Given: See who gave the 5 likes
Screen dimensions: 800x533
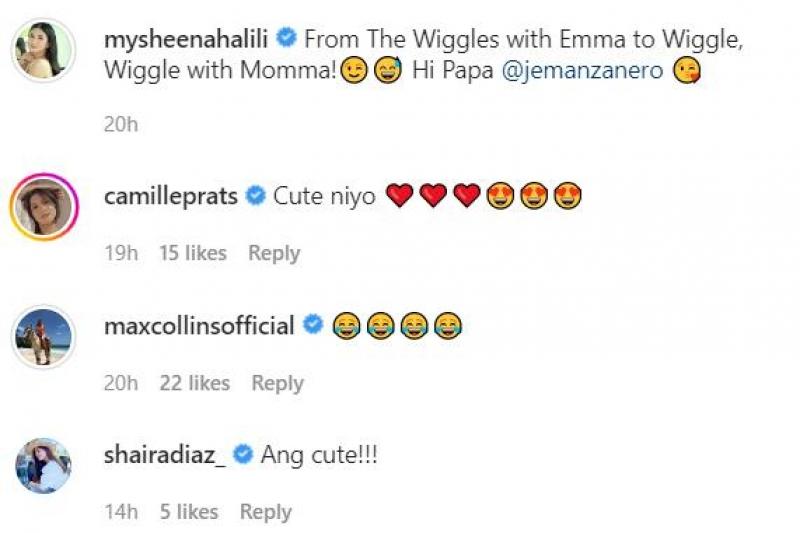Looking at the screenshot, I should pyautogui.click(x=188, y=512).
